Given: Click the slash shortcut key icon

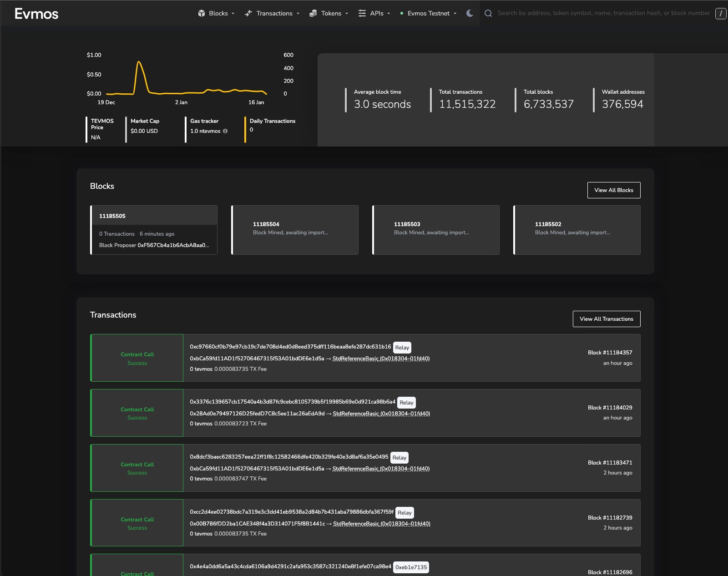Looking at the screenshot, I should point(721,14).
